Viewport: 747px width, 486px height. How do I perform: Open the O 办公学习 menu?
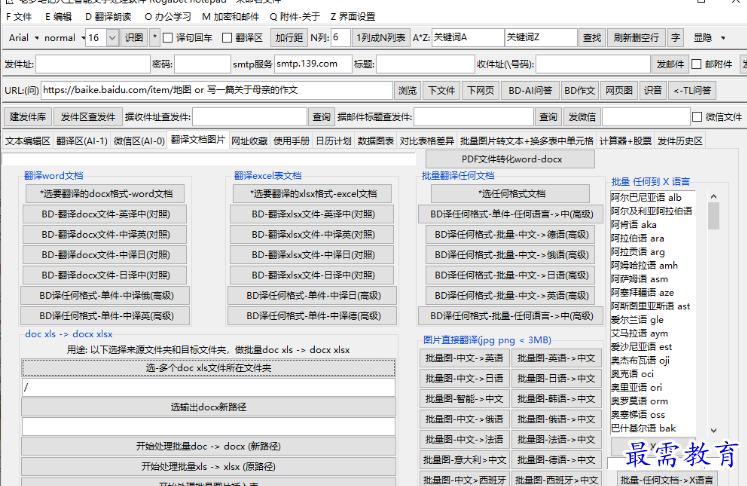168,17
